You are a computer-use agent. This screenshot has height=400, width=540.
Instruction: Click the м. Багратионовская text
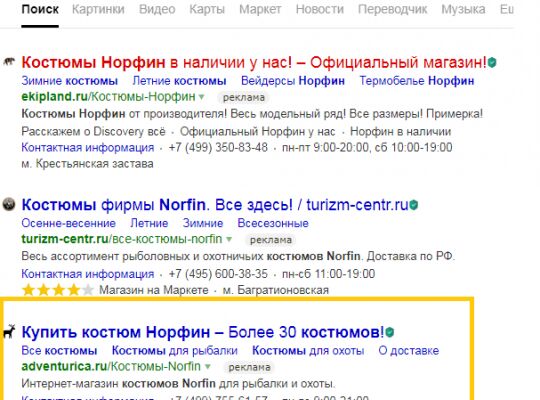coord(276,290)
